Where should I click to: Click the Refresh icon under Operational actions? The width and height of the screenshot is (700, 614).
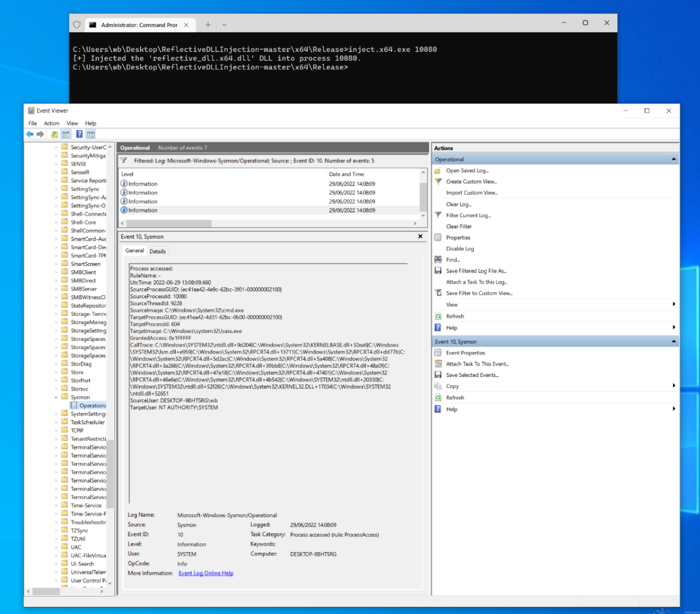click(438, 316)
